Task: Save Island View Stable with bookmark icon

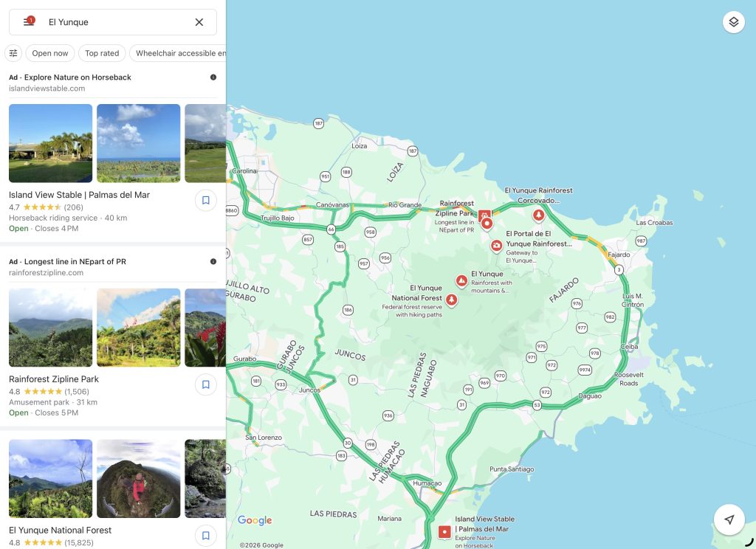Action: tap(206, 200)
